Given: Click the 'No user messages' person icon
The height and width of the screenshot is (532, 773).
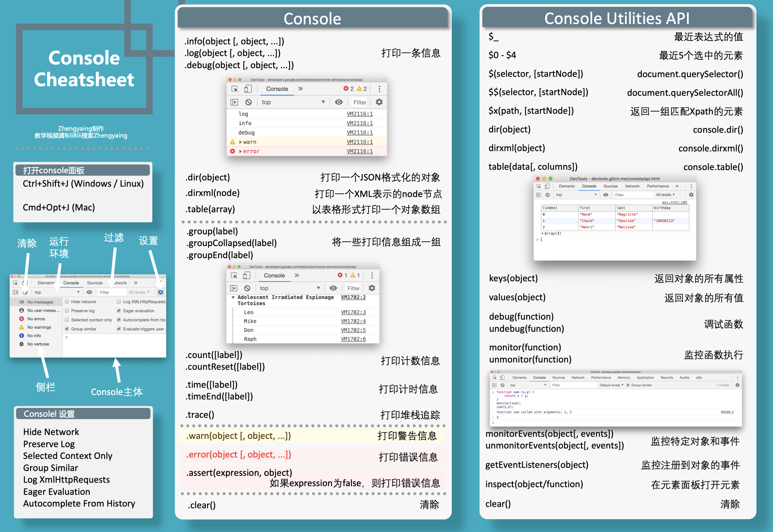Looking at the screenshot, I should 21,310.
